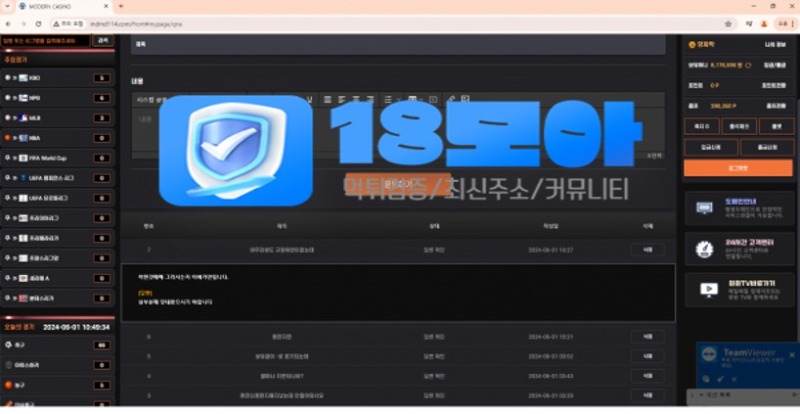
Task: Delete the inquiry dated 2024-06-01 10:21
Action: [647, 337]
